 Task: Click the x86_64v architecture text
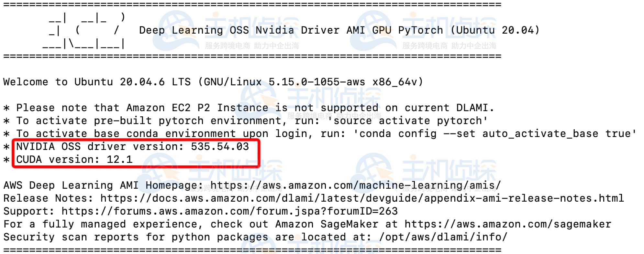click(394, 82)
